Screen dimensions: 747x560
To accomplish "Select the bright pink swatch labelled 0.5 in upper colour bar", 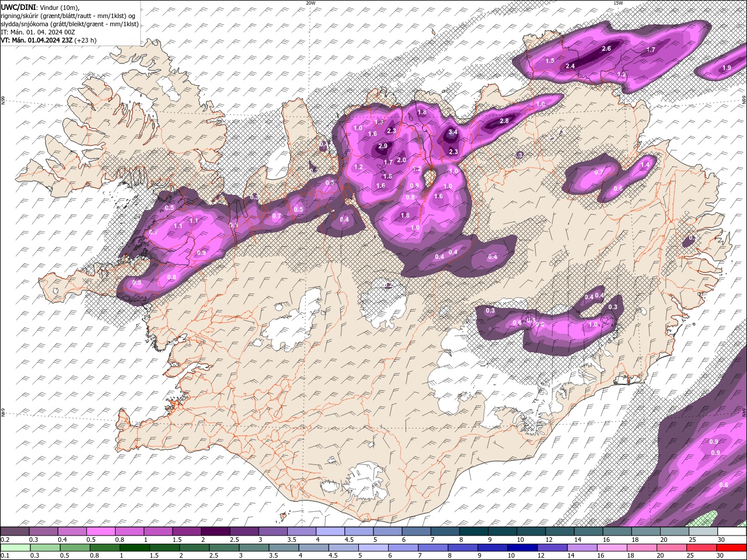I will click(101, 531).
